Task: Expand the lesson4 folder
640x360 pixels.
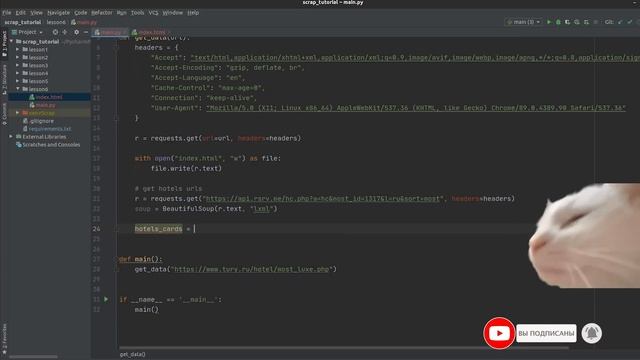Action: [x=18, y=73]
